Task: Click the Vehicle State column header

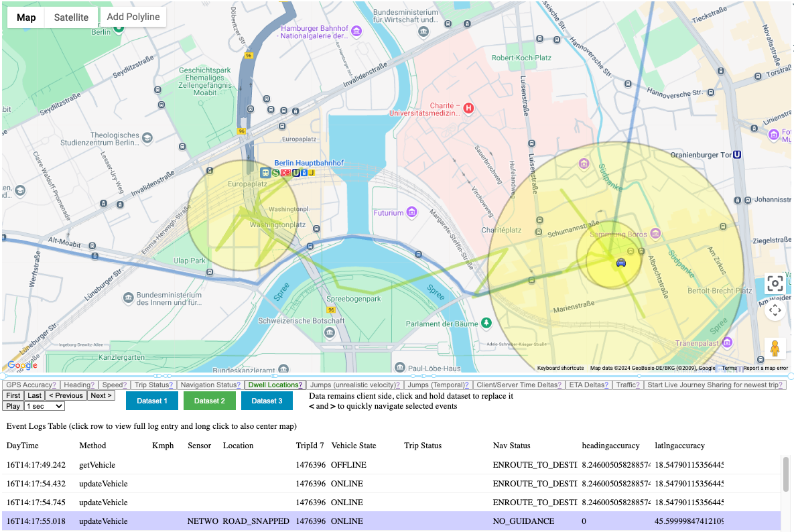Action: 354,446
